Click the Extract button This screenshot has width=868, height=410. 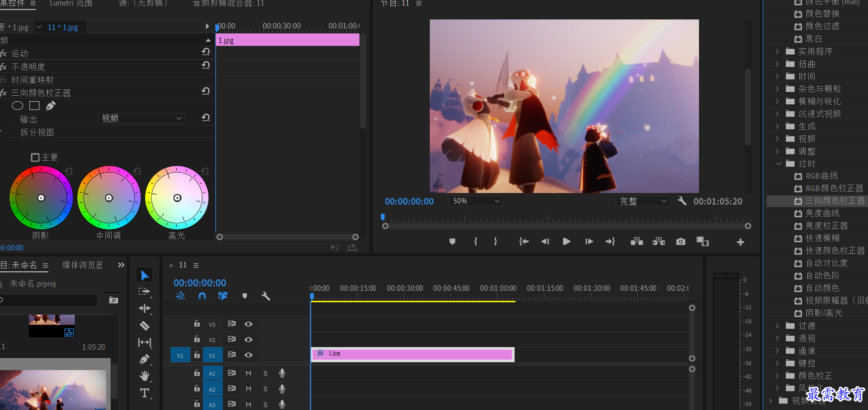[x=659, y=241]
